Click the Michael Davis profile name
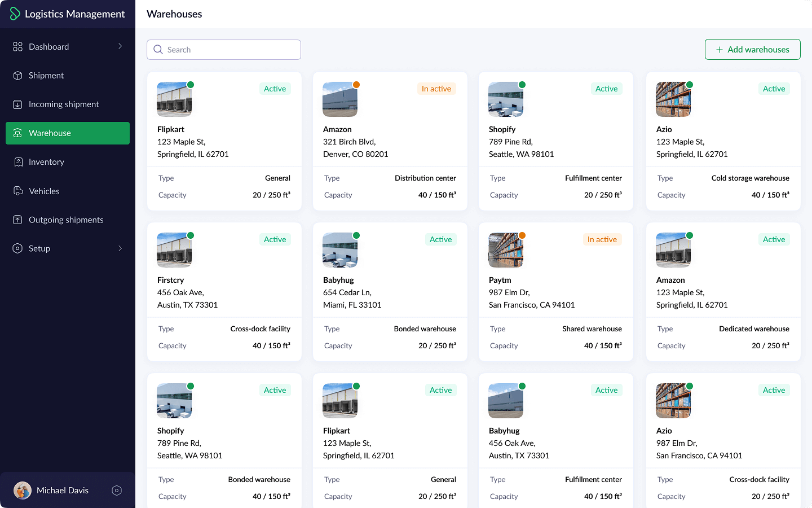This screenshot has height=508, width=812. (x=63, y=491)
